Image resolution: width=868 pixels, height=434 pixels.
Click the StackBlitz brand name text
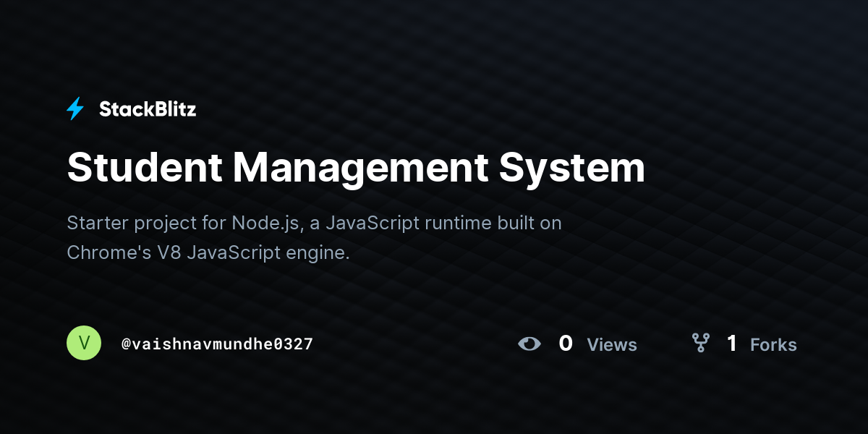tap(148, 109)
